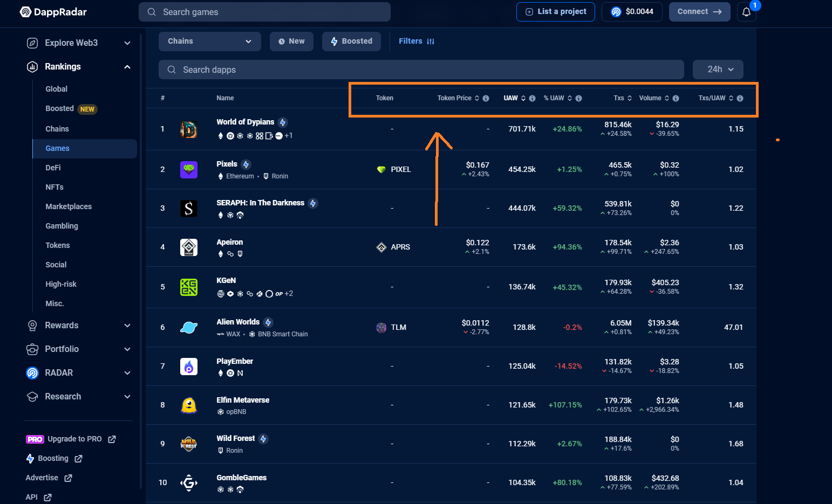
Task: Click the Search dapps input field
Action: click(421, 70)
